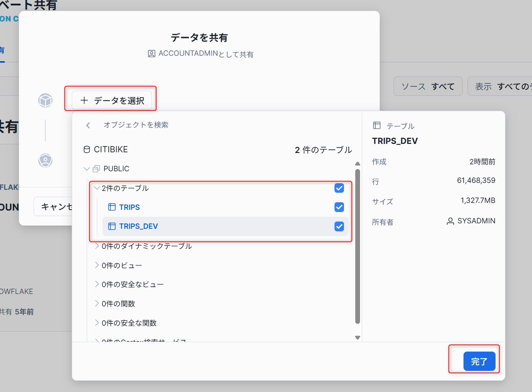Click the SYSADMIN owner name
The height and width of the screenshot is (392, 532).
tap(476, 221)
